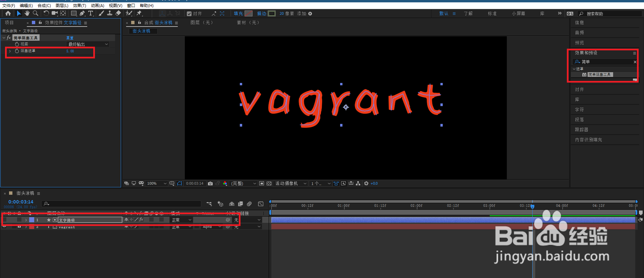Screen dimensions: 644x278
Task: Select the Brush tool
Action: pos(101,13)
